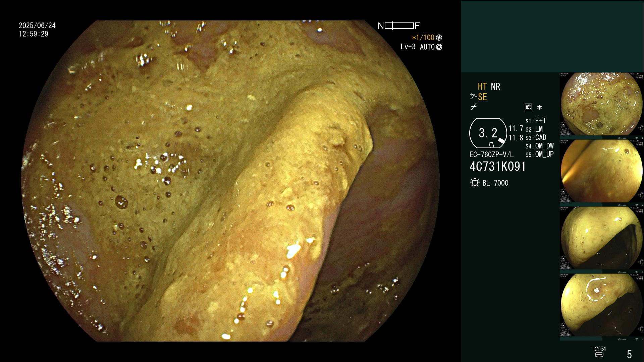Screen dimensions: 644x362
Task: Open the first thumbnail with bubbly mucosa
Action: (601, 104)
